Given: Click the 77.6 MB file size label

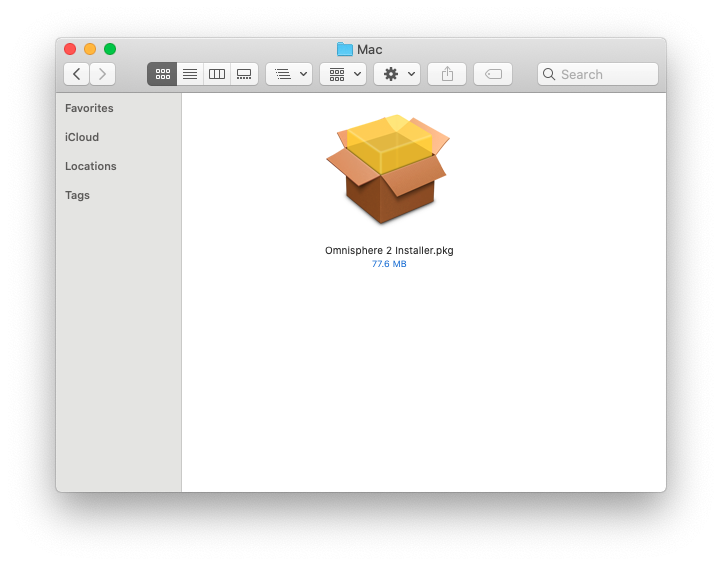Looking at the screenshot, I should tap(389, 264).
